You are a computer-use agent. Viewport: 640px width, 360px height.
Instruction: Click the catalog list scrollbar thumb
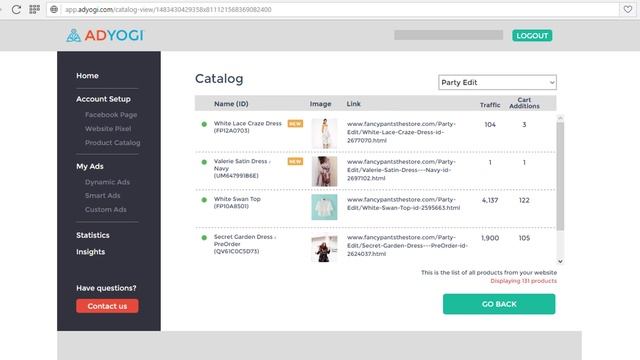(560, 176)
